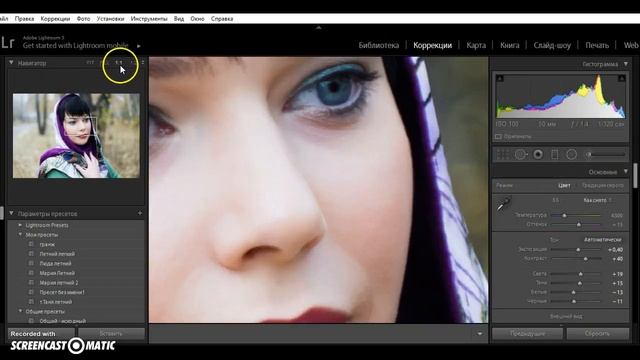The image size is (640, 360).
Task: Open the Правка menu
Action: (24, 19)
